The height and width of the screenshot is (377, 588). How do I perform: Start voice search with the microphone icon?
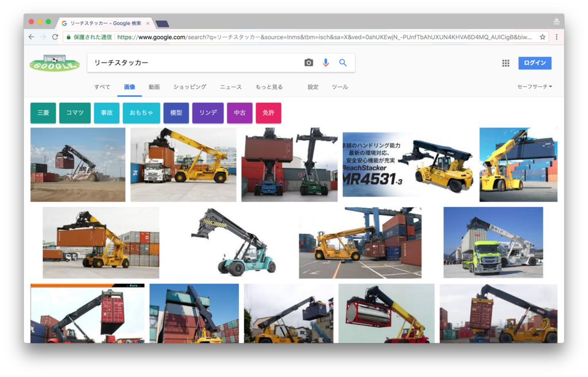click(x=326, y=63)
